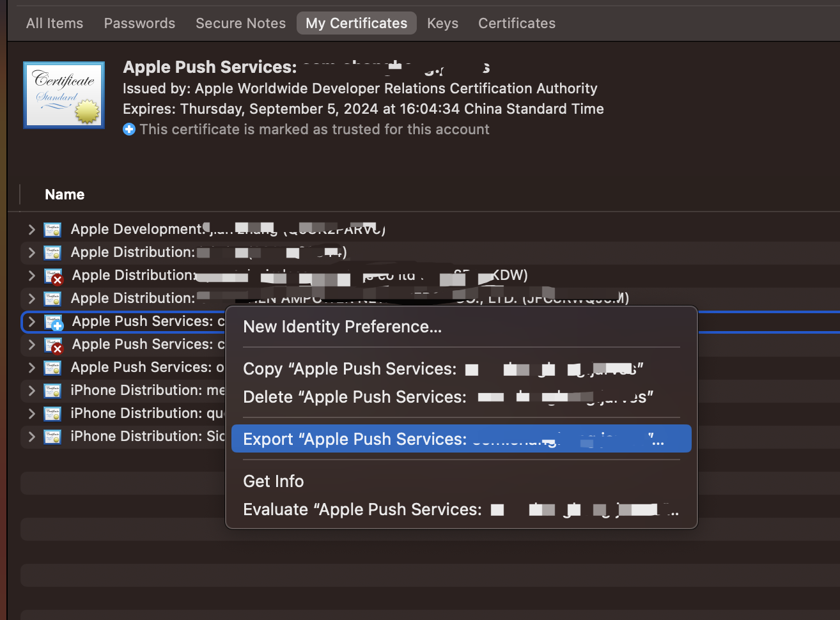Click the Apple Development certificate icon
The width and height of the screenshot is (840, 620).
click(52, 229)
